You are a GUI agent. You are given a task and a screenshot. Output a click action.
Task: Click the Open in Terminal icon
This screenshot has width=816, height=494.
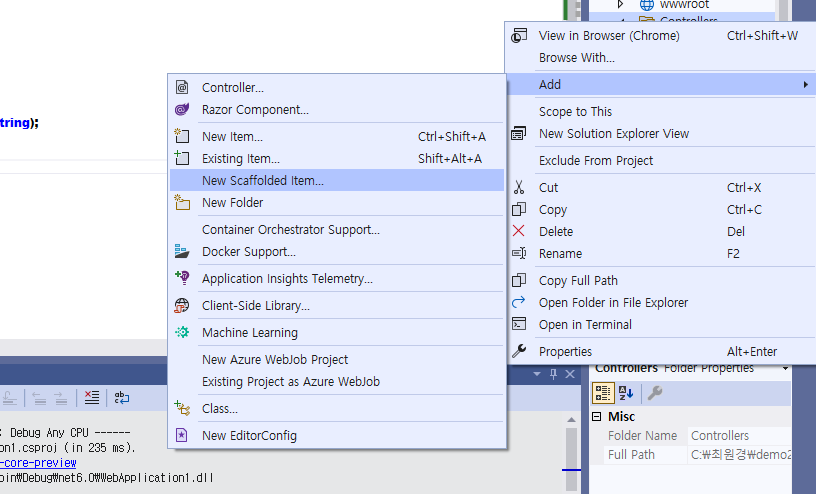(x=519, y=324)
